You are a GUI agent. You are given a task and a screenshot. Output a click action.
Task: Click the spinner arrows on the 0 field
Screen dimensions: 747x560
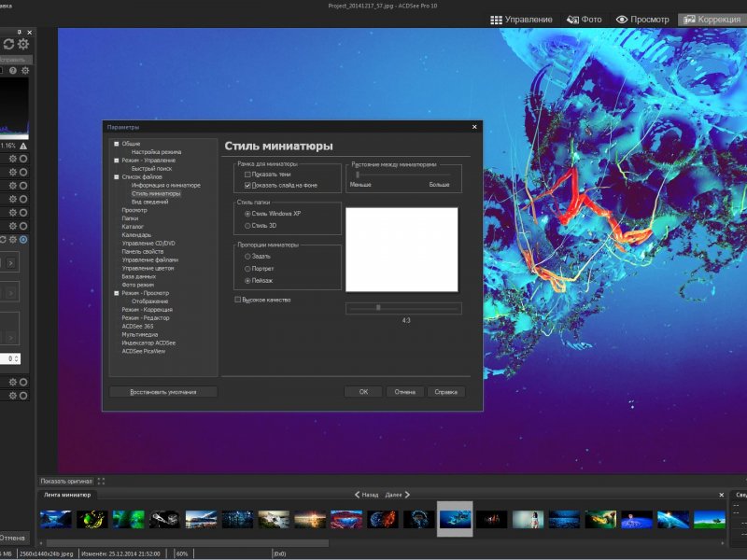pos(17,358)
